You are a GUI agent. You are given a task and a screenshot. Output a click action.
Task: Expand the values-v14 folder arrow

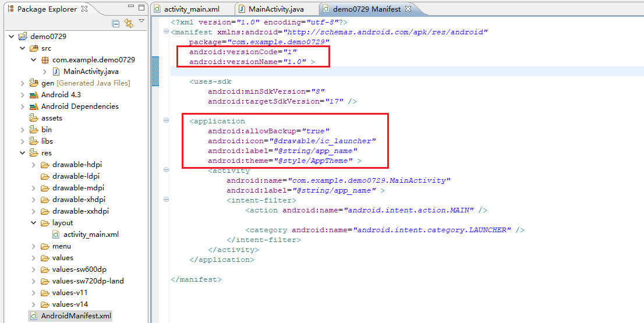point(34,304)
